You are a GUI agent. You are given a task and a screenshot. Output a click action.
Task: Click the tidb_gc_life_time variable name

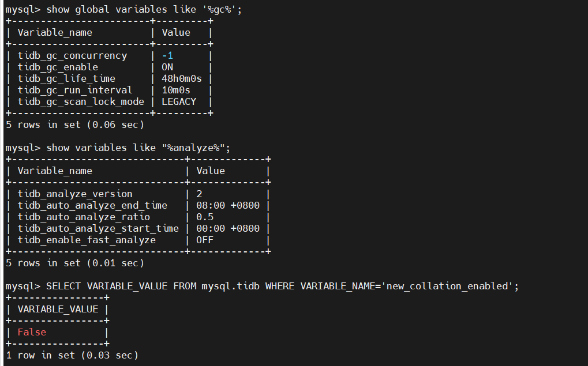pos(66,79)
